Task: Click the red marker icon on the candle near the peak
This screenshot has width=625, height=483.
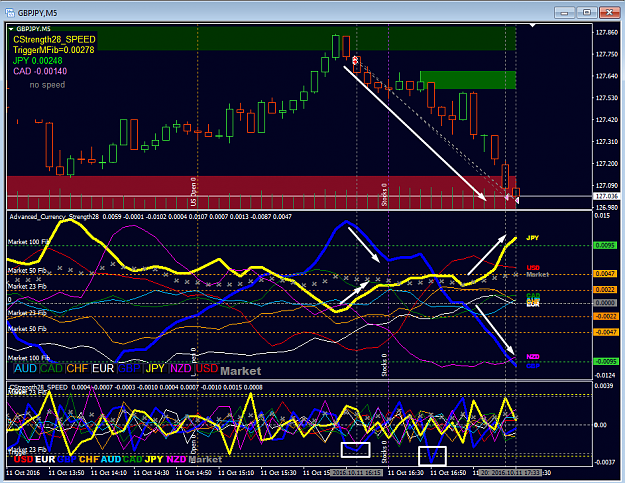Action: (x=355, y=60)
